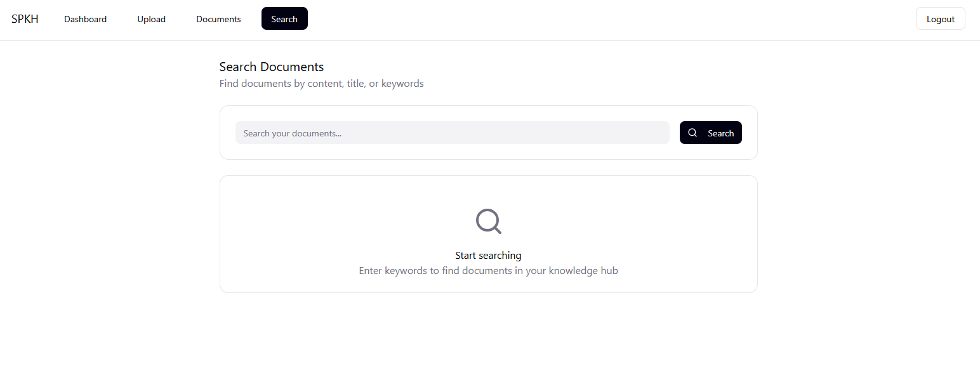Screen dimensions: 980x366
Task: Click the SPKH logo
Action: (x=25, y=19)
